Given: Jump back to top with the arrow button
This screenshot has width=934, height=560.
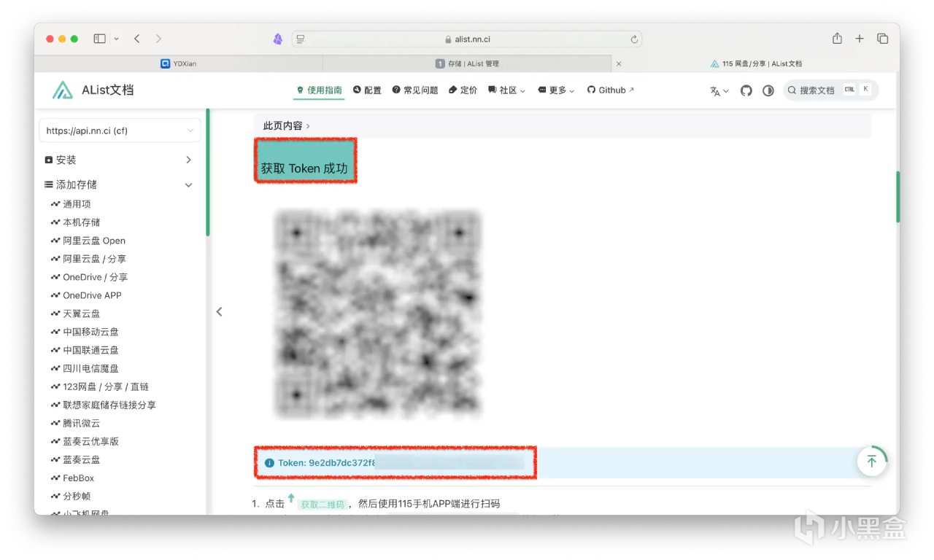Looking at the screenshot, I should coord(871,462).
